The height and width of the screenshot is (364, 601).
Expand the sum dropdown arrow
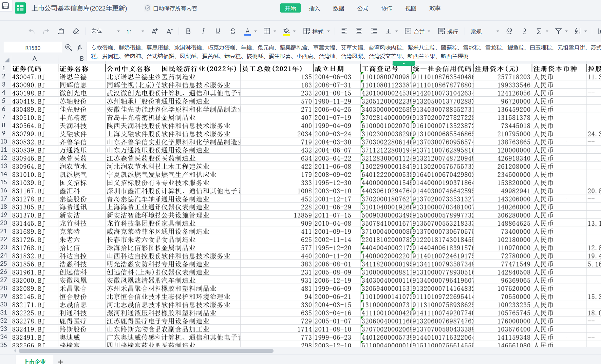coord(547,32)
